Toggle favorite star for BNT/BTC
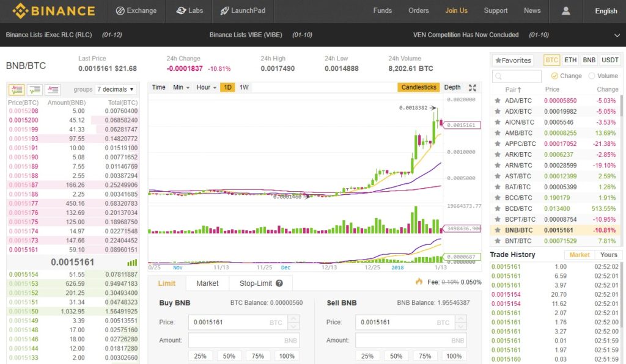The width and height of the screenshot is (626, 364). 498,241
